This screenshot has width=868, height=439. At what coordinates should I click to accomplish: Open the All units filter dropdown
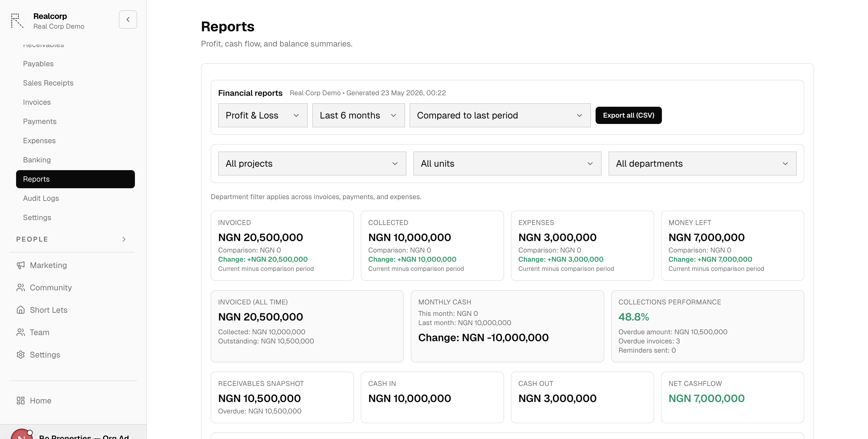click(x=507, y=163)
